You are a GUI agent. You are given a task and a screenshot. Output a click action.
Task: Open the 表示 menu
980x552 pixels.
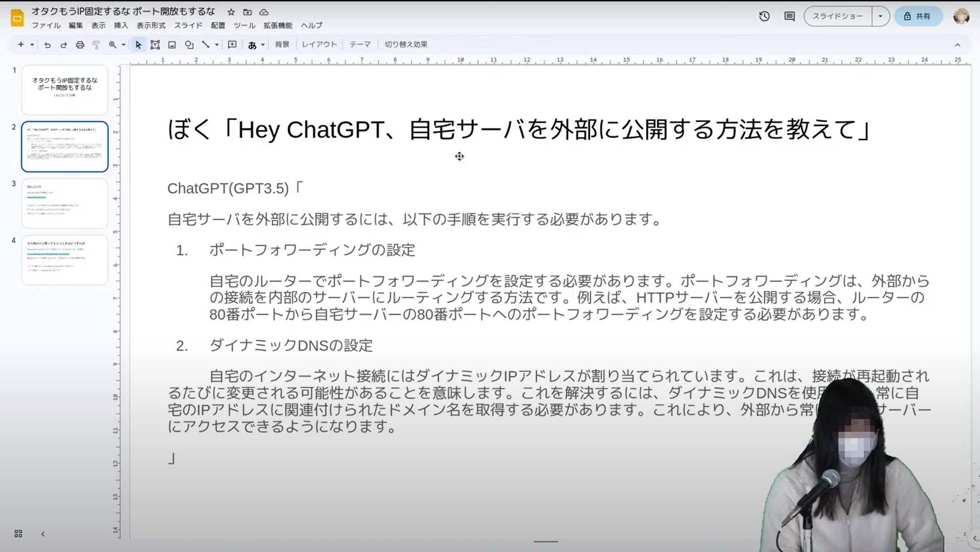(98, 25)
